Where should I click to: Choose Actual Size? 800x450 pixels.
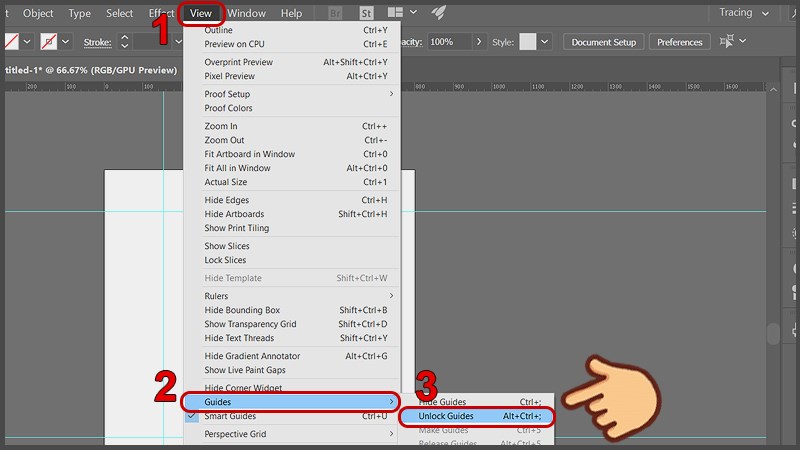[292, 182]
